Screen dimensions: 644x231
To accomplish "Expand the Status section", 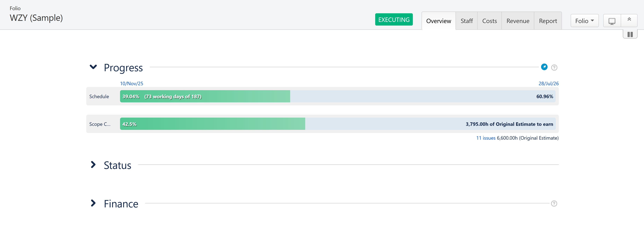I will tap(93, 164).
